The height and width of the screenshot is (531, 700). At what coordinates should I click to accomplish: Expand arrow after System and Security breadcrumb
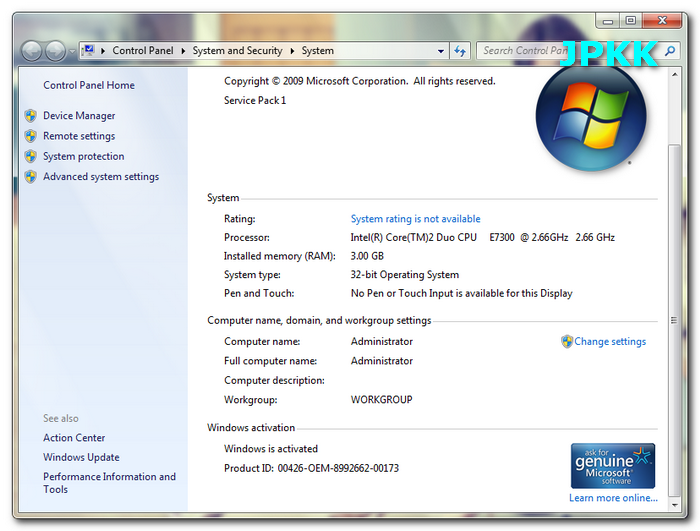pyautogui.click(x=292, y=51)
